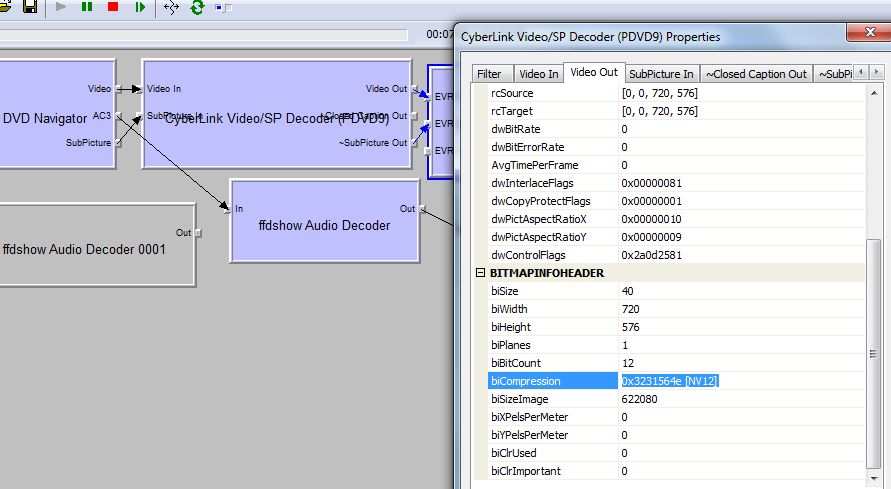891x489 pixels.
Task: Select the biClrUsed property
Action: 676,453
